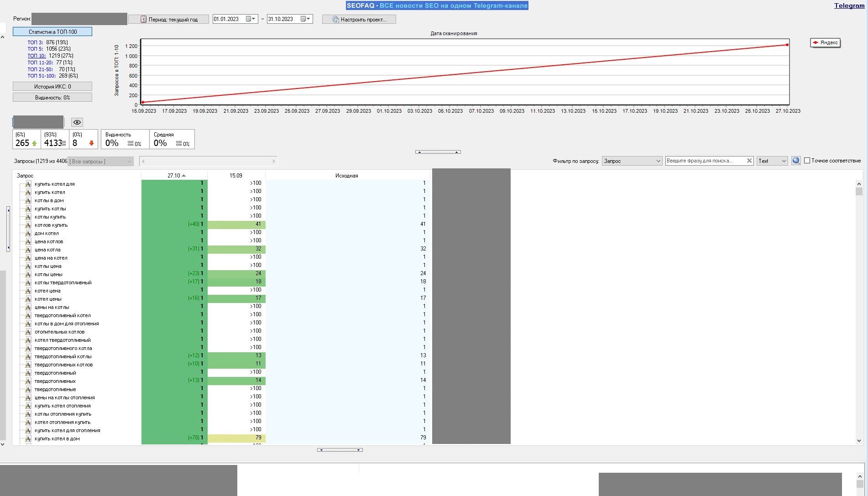The height and width of the screenshot is (496, 868).
Task: Click the 'цена котла' query row
Action: pyautogui.click(x=221, y=250)
